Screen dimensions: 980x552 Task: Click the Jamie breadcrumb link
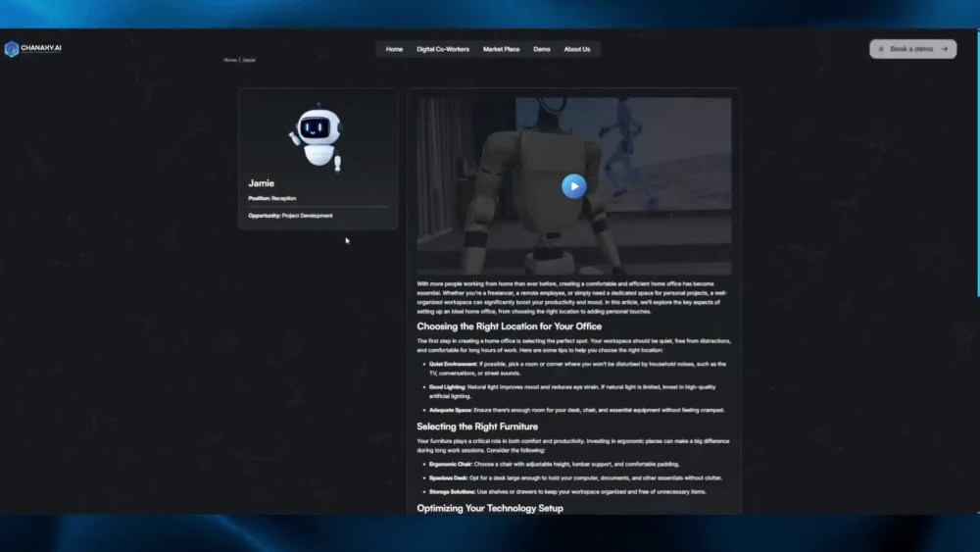click(x=249, y=60)
